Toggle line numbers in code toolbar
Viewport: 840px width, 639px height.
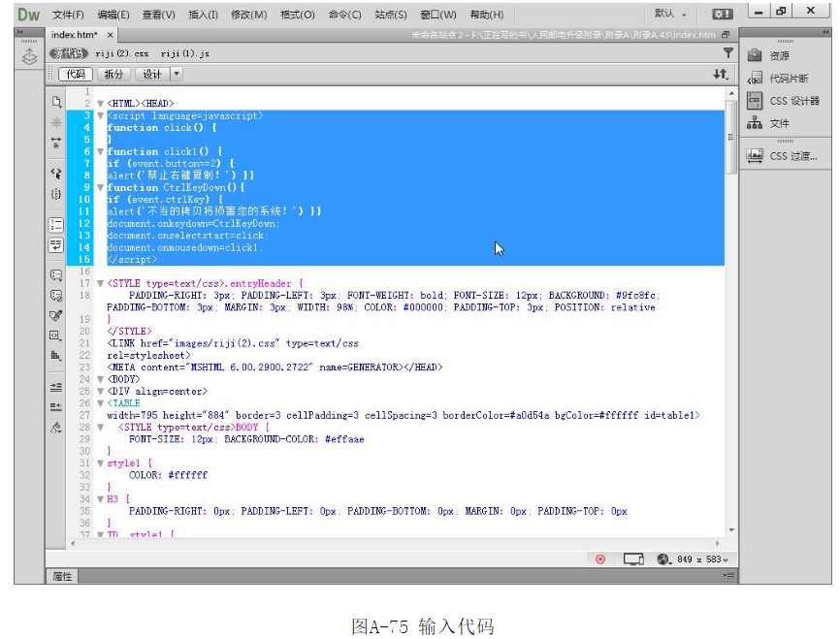(56, 224)
